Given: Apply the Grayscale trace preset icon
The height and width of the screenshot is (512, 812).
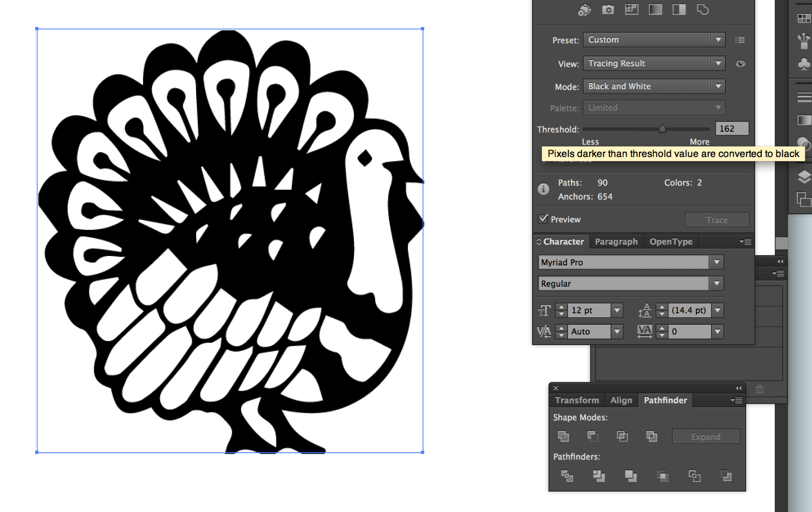Looking at the screenshot, I should pyautogui.click(x=656, y=9).
